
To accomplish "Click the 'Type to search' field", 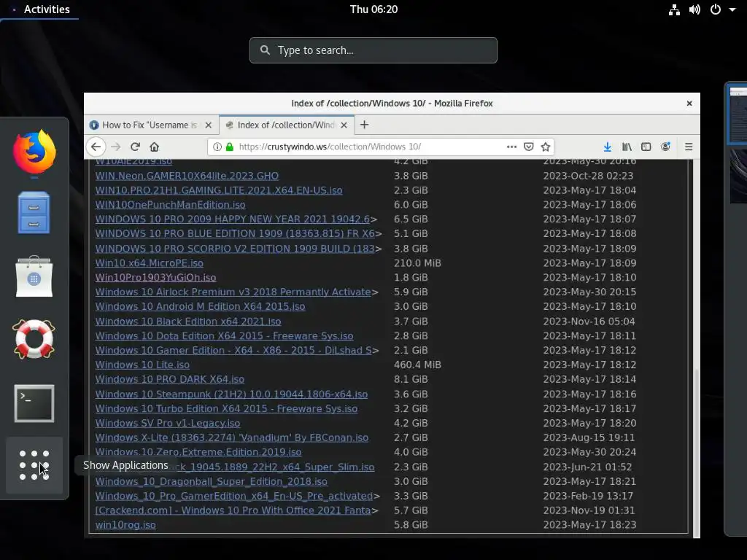I will [373, 50].
